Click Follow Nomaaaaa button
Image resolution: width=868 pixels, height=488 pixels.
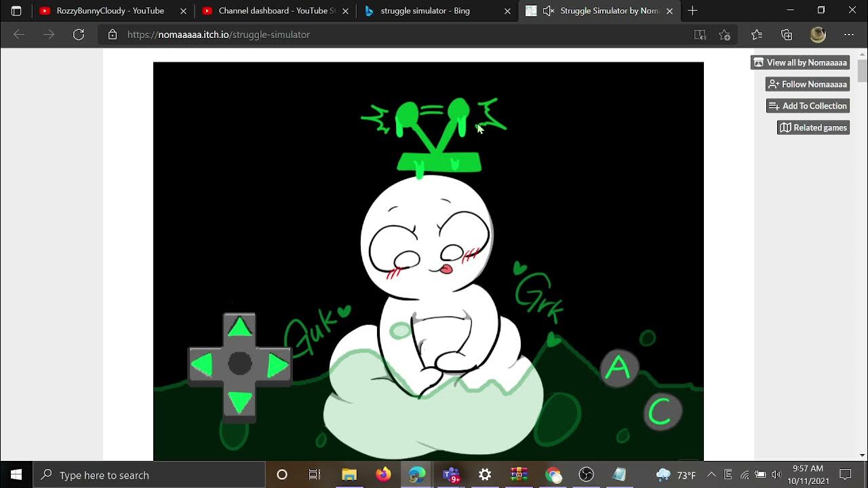click(x=808, y=84)
